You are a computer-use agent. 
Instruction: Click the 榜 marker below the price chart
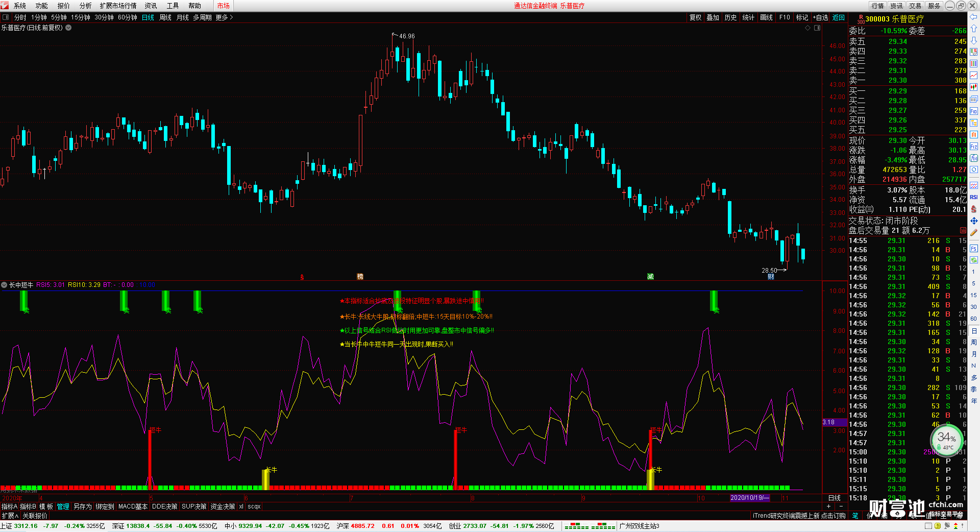[x=360, y=277]
